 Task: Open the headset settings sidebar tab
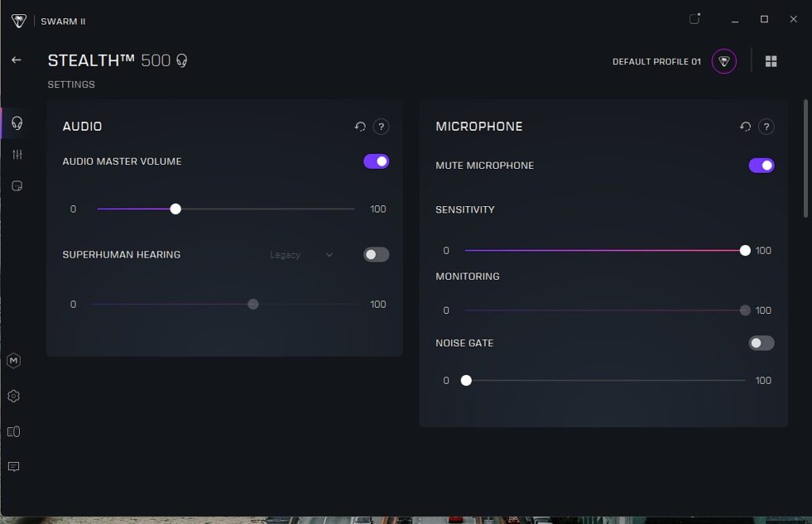click(x=17, y=123)
